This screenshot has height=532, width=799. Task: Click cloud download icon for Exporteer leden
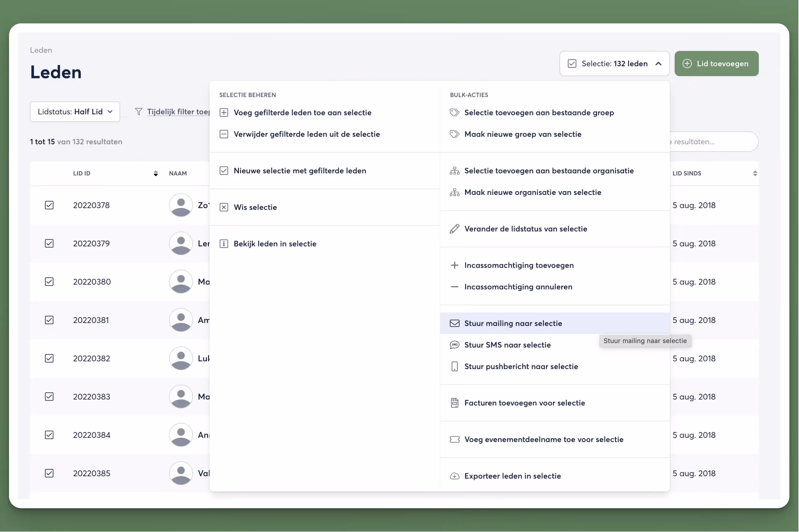click(x=454, y=476)
